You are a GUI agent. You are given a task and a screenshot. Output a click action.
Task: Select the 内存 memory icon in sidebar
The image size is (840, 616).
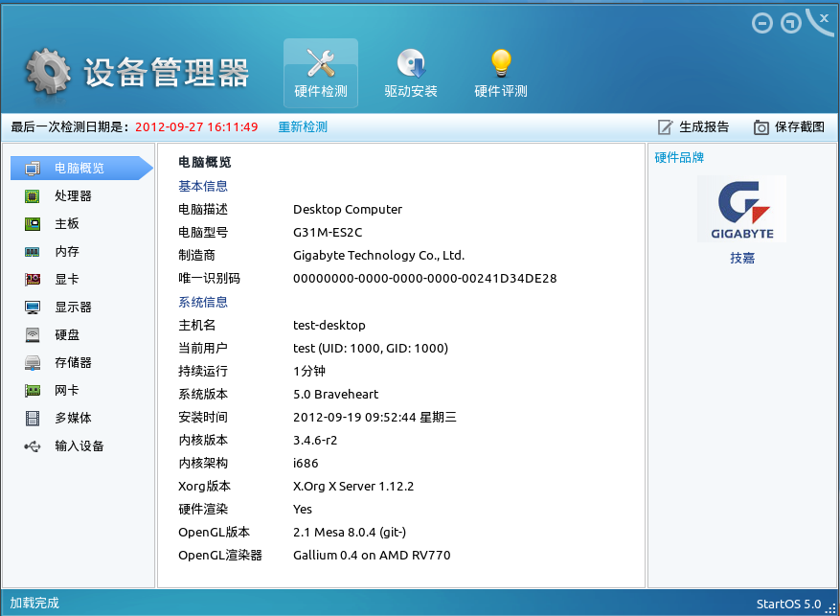33,252
